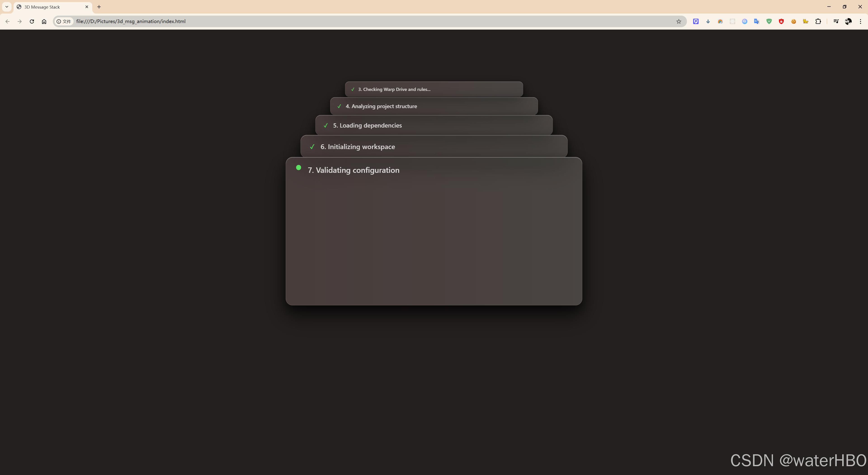Click the text 7. Validating configuration
The image size is (868, 475).
point(354,170)
